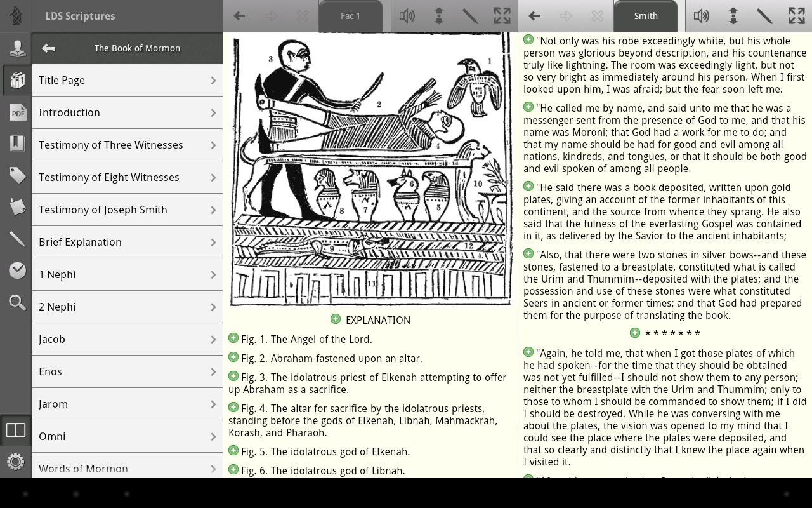This screenshot has height=508, width=812.
Task: Expand the plus beside Fig. 5 god of Elkenah
Action: tap(233, 450)
